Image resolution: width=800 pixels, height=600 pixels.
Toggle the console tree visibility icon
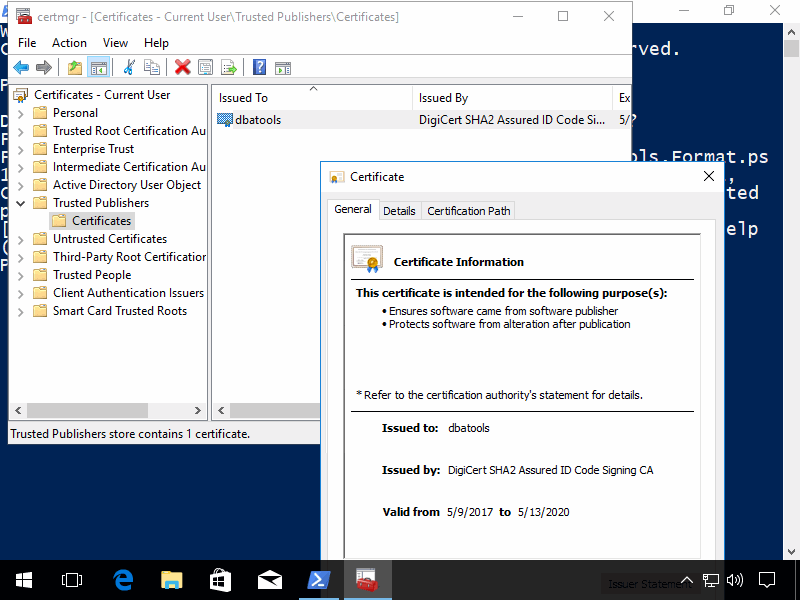[96, 67]
